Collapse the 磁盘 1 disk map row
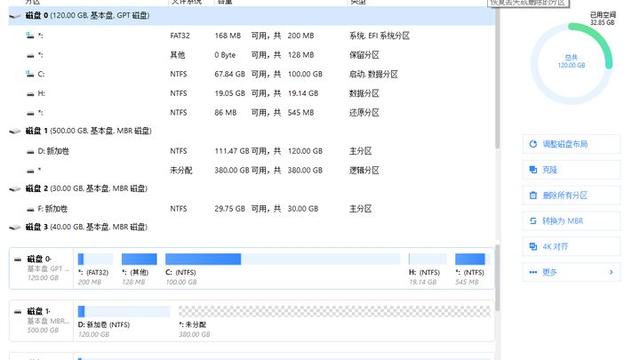640x360 pixels. point(18,312)
